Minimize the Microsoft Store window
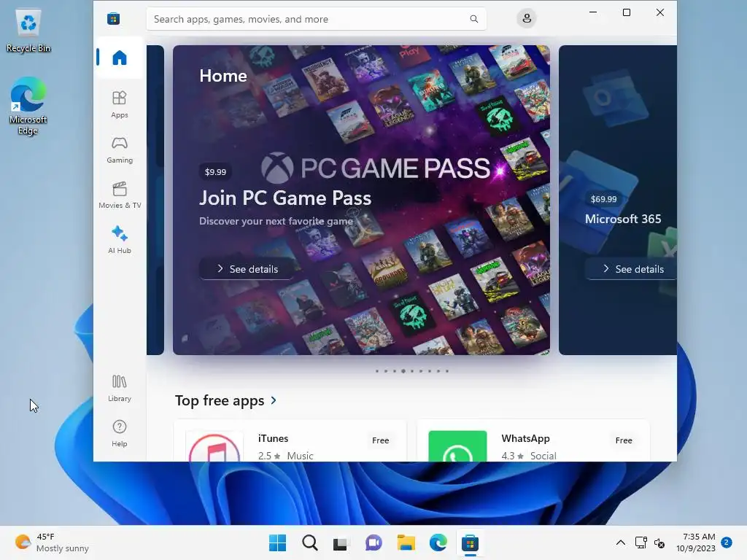Image resolution: width=747 pixels, height=560 pixels. click(x=593, y=12)
